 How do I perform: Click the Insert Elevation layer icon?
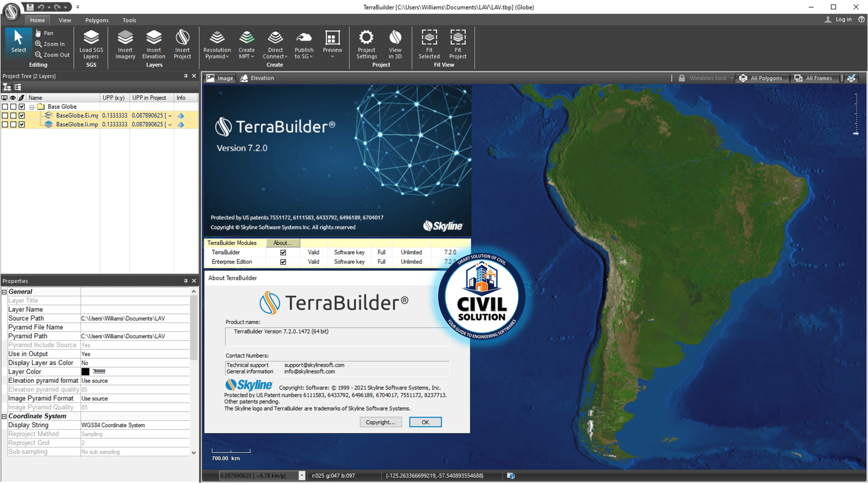coord(153,45)
